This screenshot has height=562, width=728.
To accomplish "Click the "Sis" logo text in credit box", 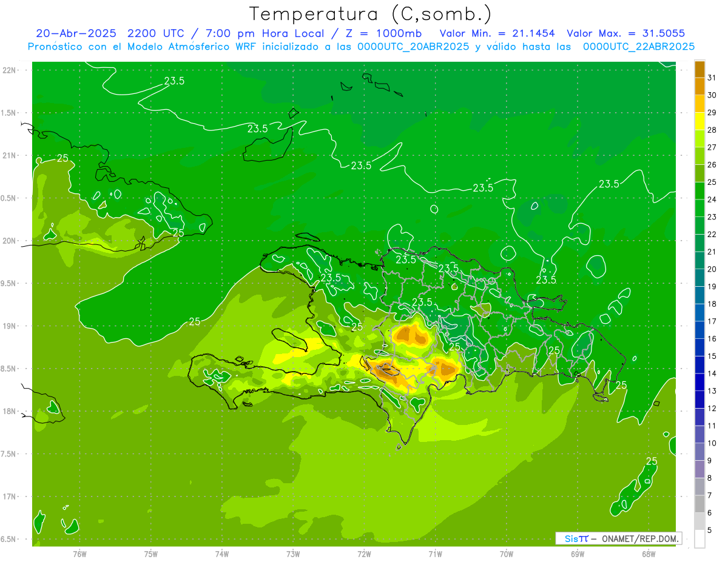I will coord(571,538).
